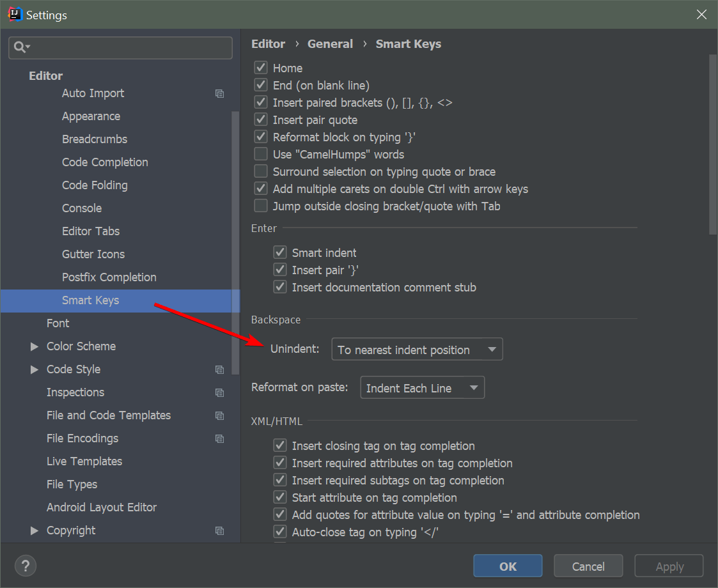Click into the settings search field
718x588 pixels.
tap(128, 48)
